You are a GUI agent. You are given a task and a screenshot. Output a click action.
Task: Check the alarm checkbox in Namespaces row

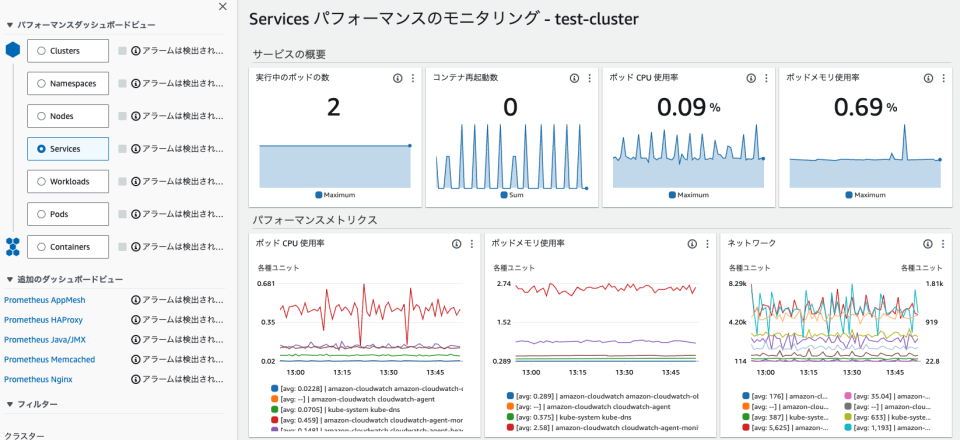[x=123, y=83]
